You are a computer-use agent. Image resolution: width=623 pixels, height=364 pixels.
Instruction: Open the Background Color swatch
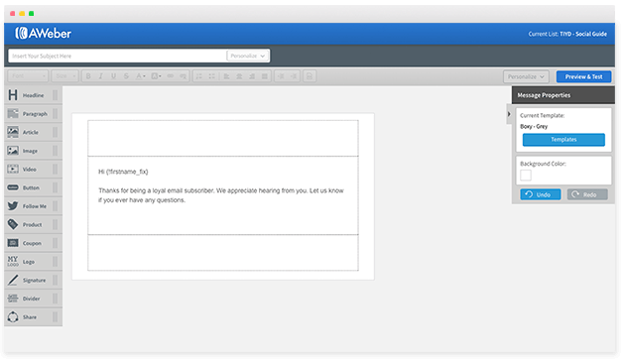[x=525, y=175]
